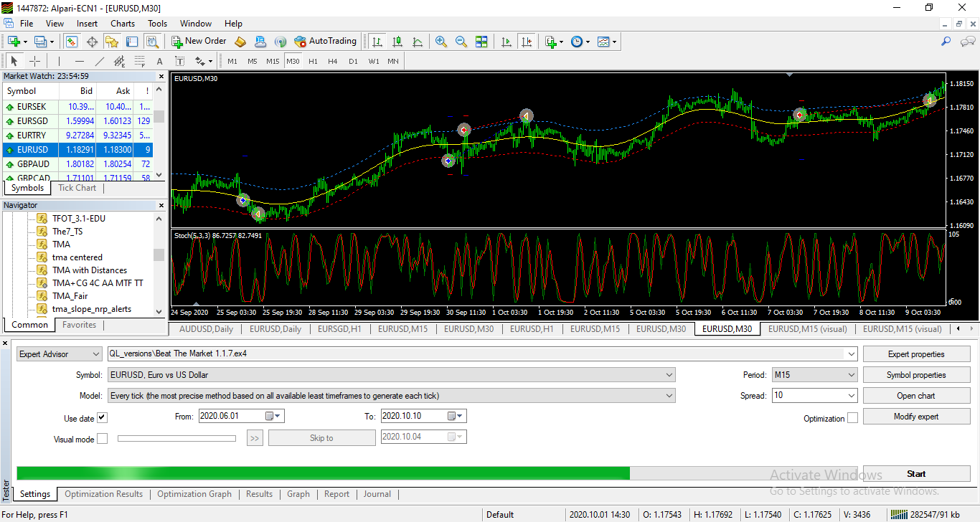Toggle the Terminal window icon
Image resolution: width=980 pixels, height=522 pixels.
[x=133, y=42]
